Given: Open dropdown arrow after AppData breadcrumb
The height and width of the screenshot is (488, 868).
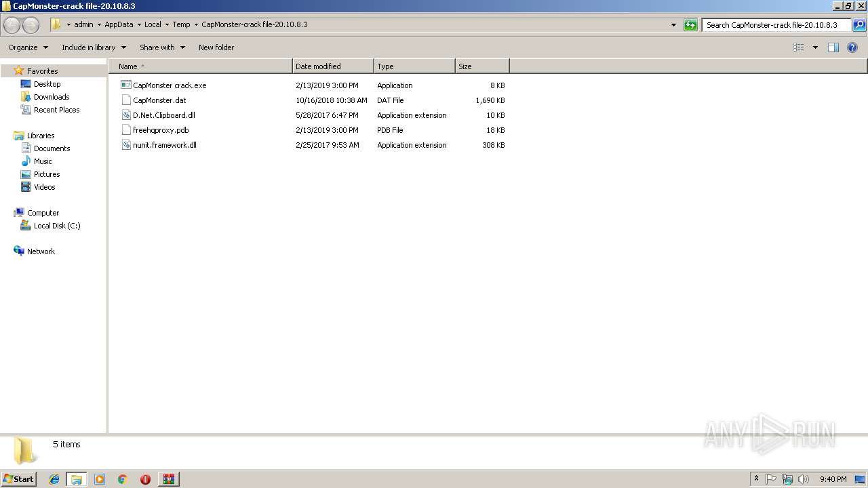Looking at the screenshot, I should (139, 25).
